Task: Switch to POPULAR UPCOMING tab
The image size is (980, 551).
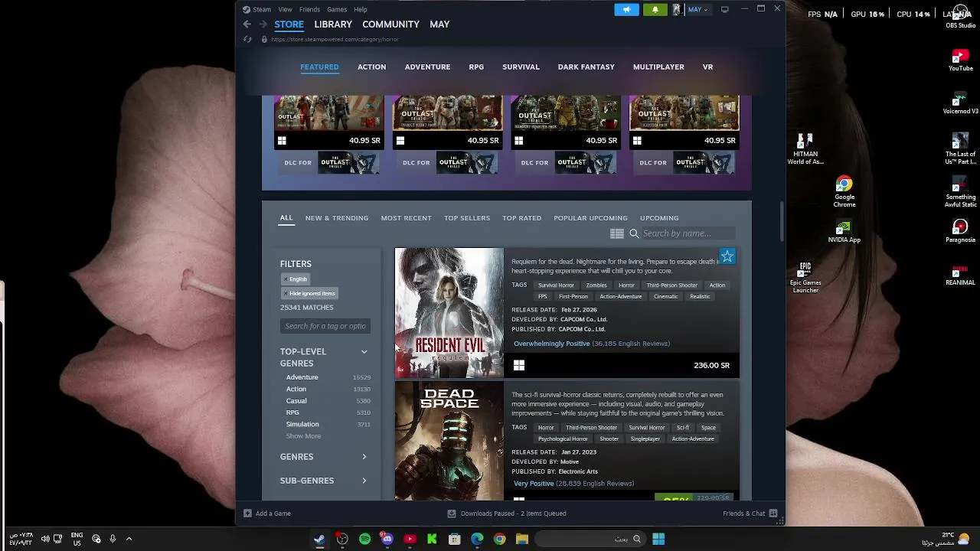Action: pyautogui.click(x=590, y=218)
